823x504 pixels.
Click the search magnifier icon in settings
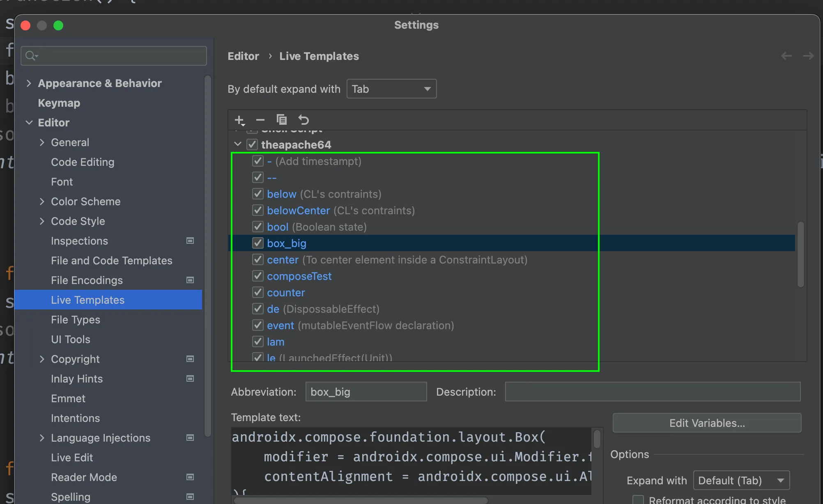point(31,56)
